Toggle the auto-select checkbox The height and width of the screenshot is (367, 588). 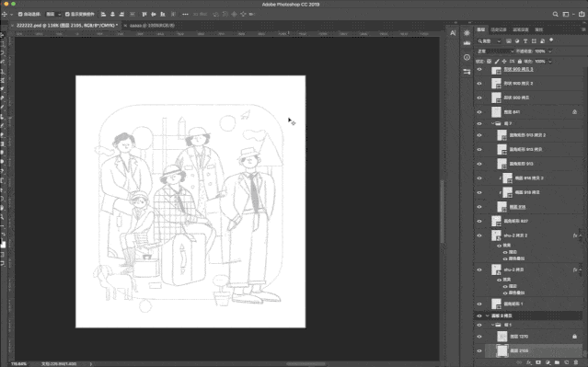coord(20,14)
